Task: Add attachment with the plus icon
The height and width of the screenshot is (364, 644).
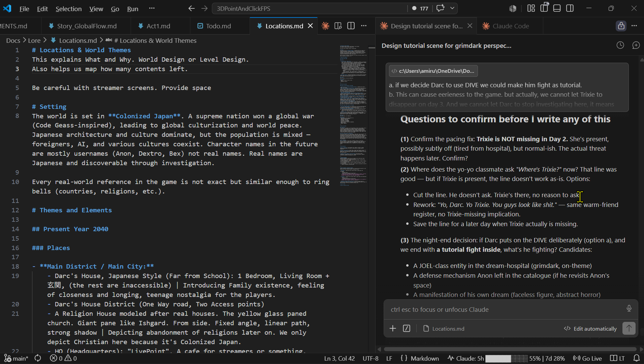Action: tap(393, 328)
